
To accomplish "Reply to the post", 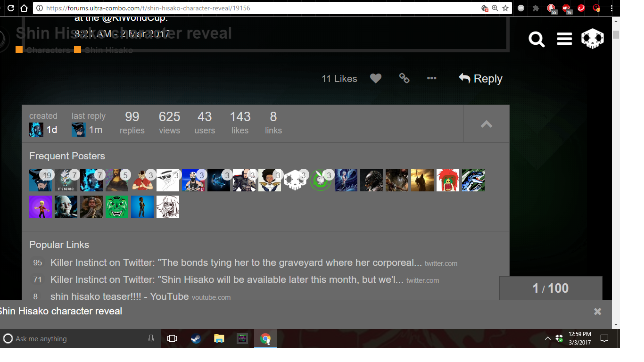I will click(480, 79).
